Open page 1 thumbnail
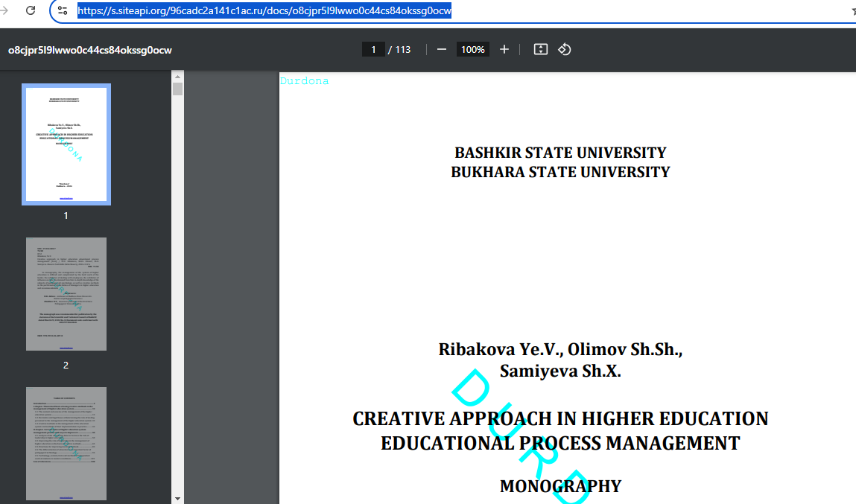 pos(66,144)
